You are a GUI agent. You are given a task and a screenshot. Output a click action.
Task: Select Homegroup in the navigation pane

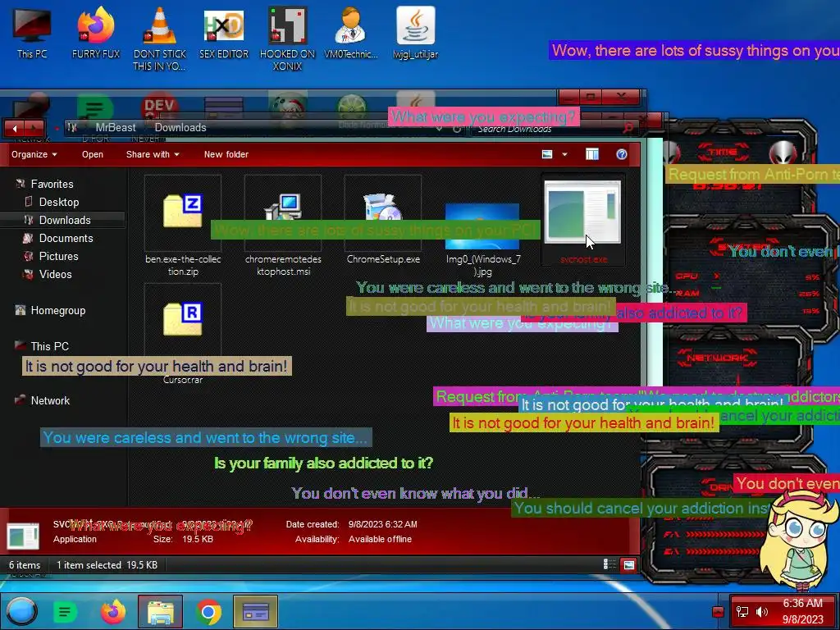[x=50, y=310]
